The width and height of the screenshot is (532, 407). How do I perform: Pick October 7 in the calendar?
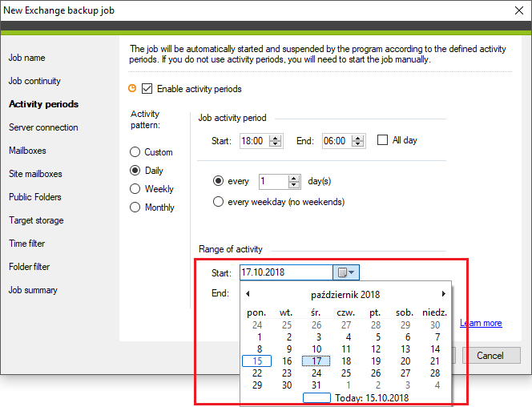[437, 337]
